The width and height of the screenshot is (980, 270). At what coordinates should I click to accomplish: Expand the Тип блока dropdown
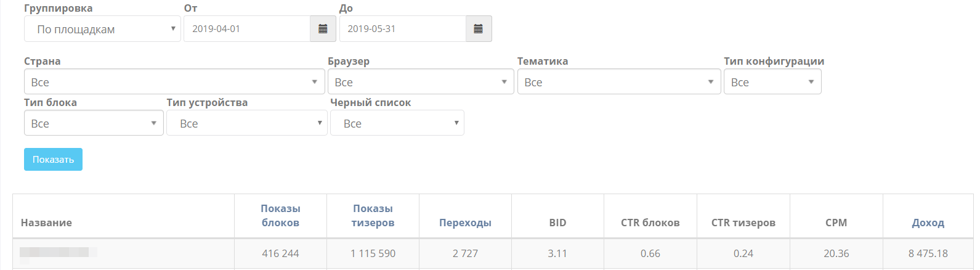tap(94, 123)
